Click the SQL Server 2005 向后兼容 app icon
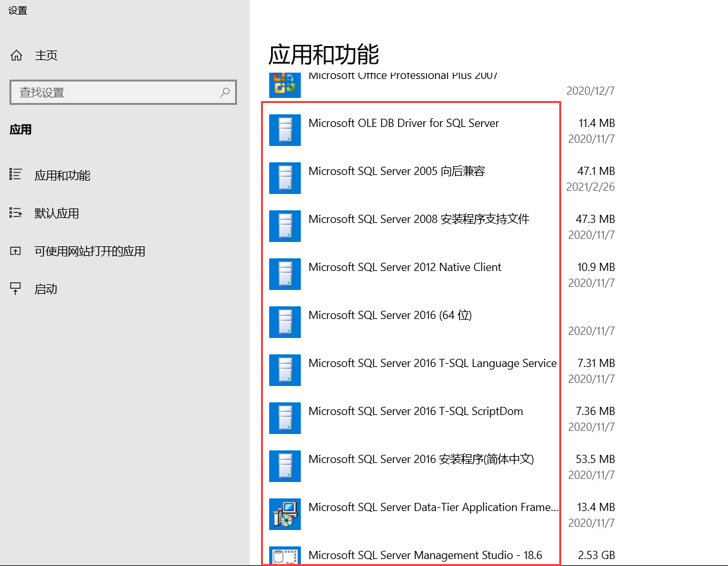728x566 pixels. point(284,178)
